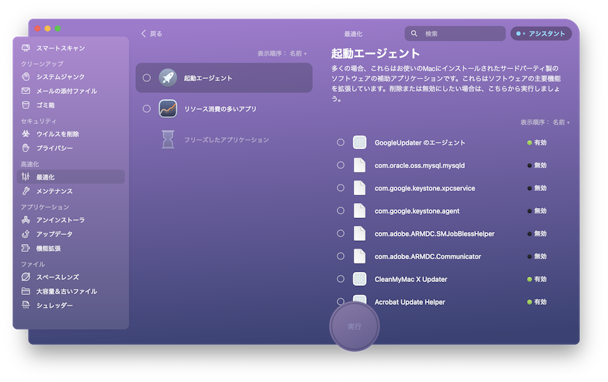Open the Space Lens icon

pyautogui.click(x=26, y=277)
